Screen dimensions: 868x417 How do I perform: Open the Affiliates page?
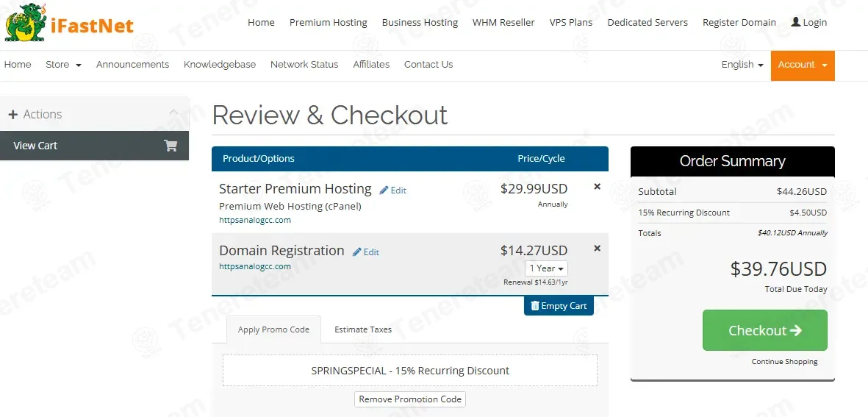(371, 64)
